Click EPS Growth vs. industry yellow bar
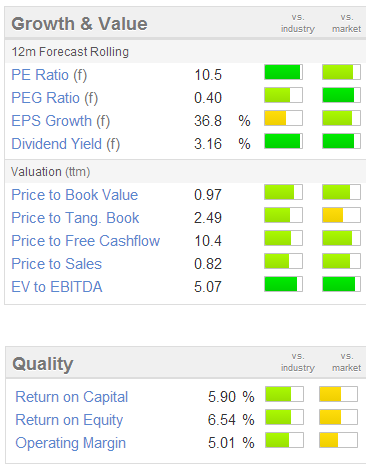The height and width of the screenshot is (467, 366). click(283, 118)
